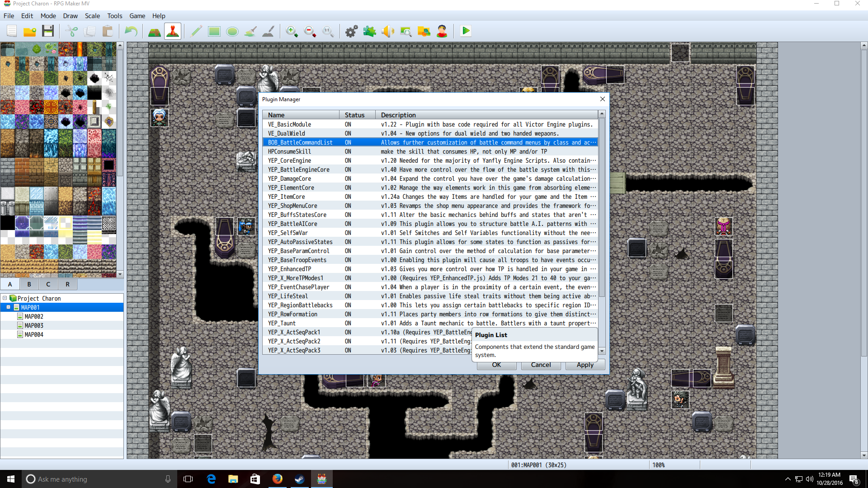The width and height of the screenshot is (868, 488).
Task: Open the Event Searcher icon
Action: click(x=406, y=31)
